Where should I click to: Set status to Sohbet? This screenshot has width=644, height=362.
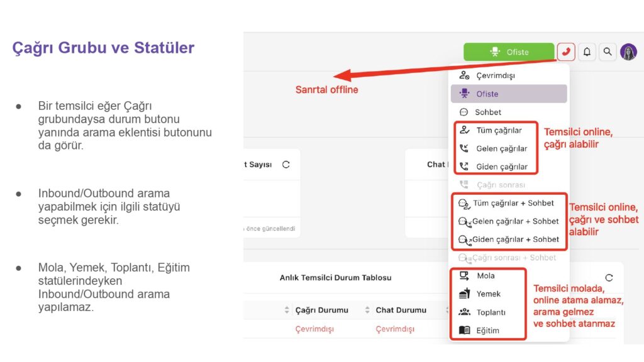488,112
